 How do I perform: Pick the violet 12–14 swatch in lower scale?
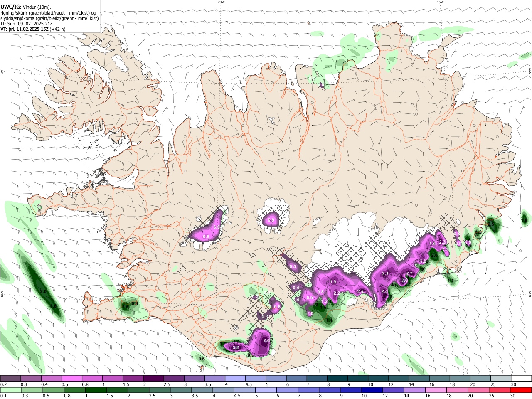tap(394, 390)
